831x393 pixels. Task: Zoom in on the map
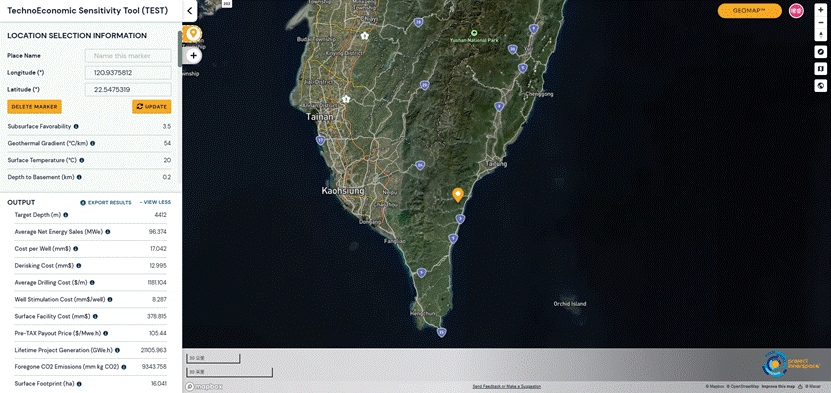pyautogui.click(x=820, y=10)
